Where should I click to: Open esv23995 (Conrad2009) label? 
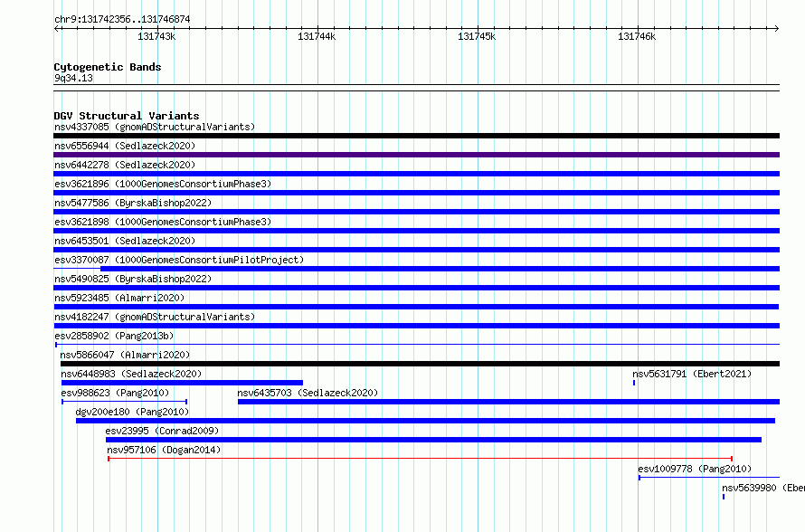(162, 431)
